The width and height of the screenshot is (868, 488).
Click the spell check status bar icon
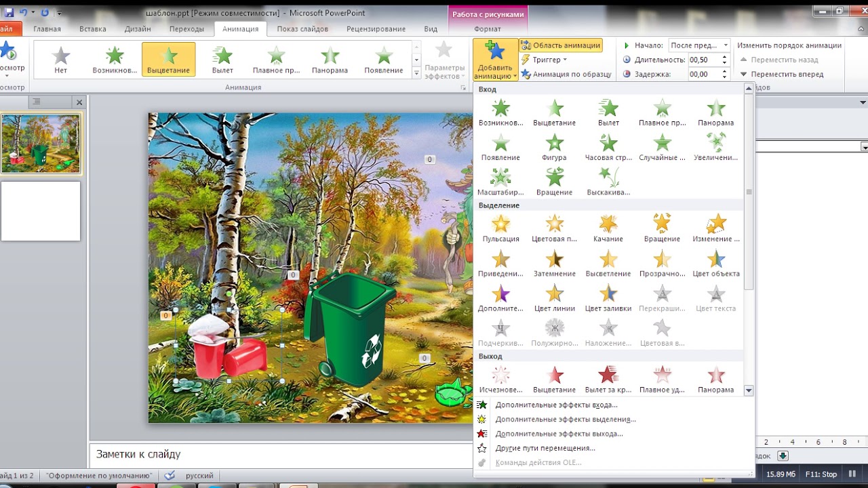(x=170, y=476)
